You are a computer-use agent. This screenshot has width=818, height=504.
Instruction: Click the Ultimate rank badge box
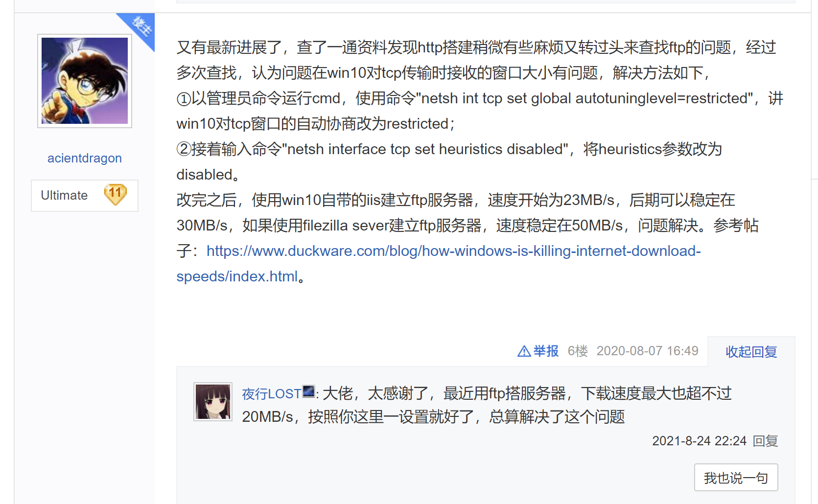coord(85,196)
